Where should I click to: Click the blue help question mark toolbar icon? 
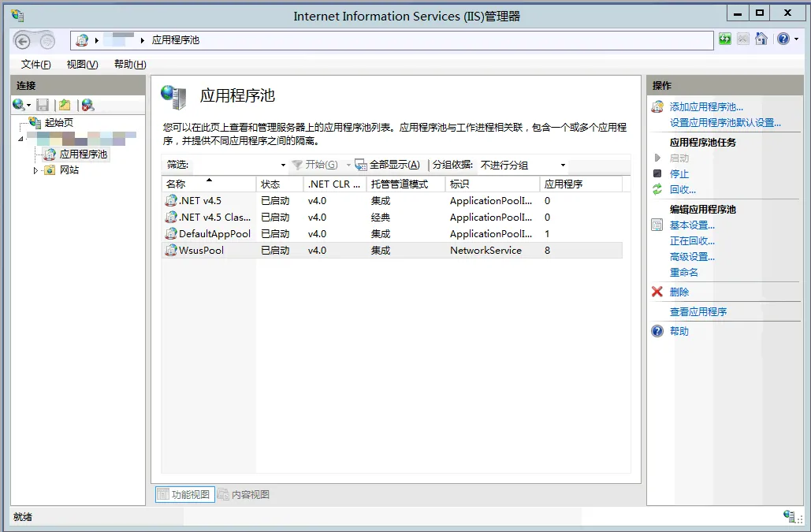[783, 39]
